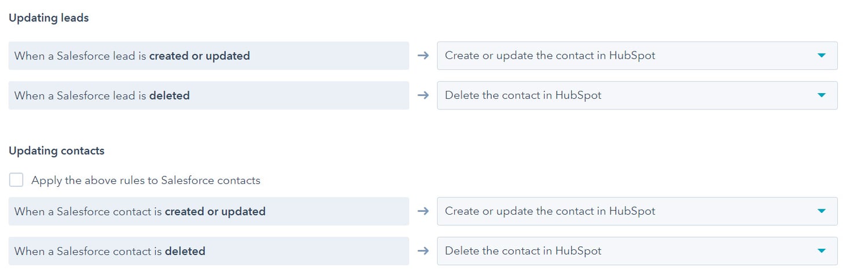Select the 'Salesforce contact is deleted' rule box
The width and height of the screenshot is (868, 280).
[209, 251]
